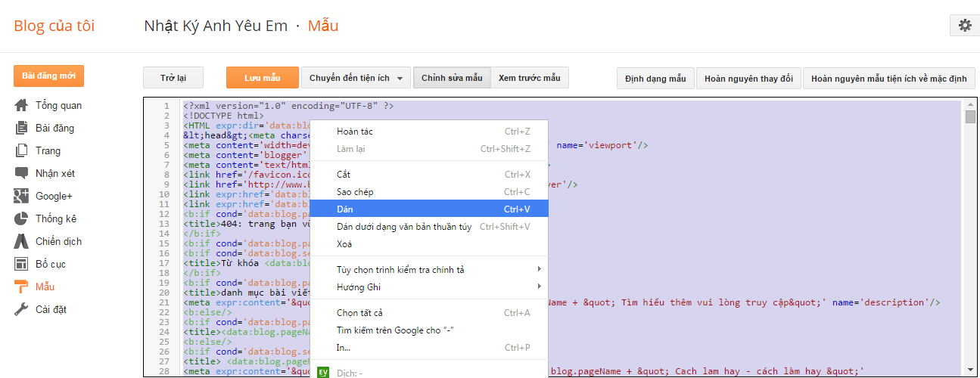
Task: Select Sao chép in context menu
Action: (429, 192)
